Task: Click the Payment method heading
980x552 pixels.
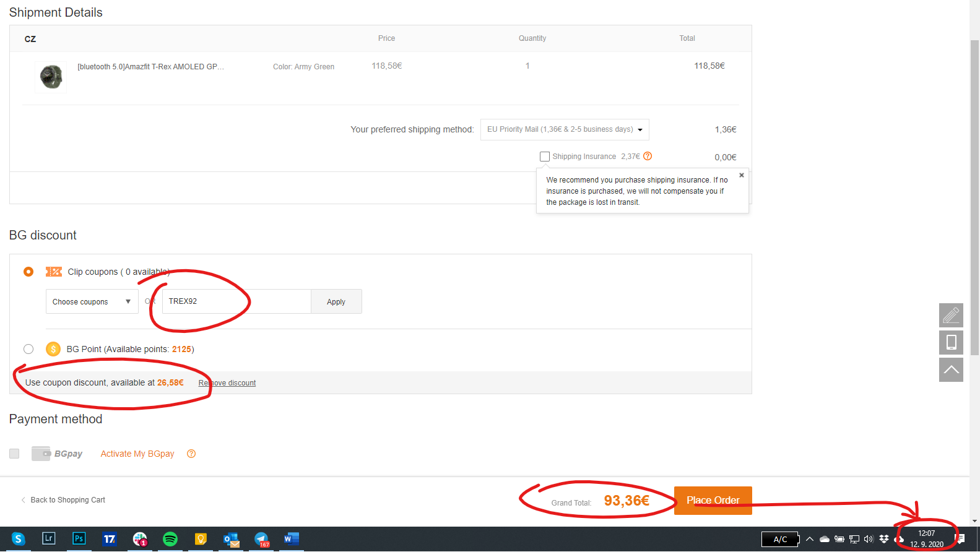Action: coord(56,419)
